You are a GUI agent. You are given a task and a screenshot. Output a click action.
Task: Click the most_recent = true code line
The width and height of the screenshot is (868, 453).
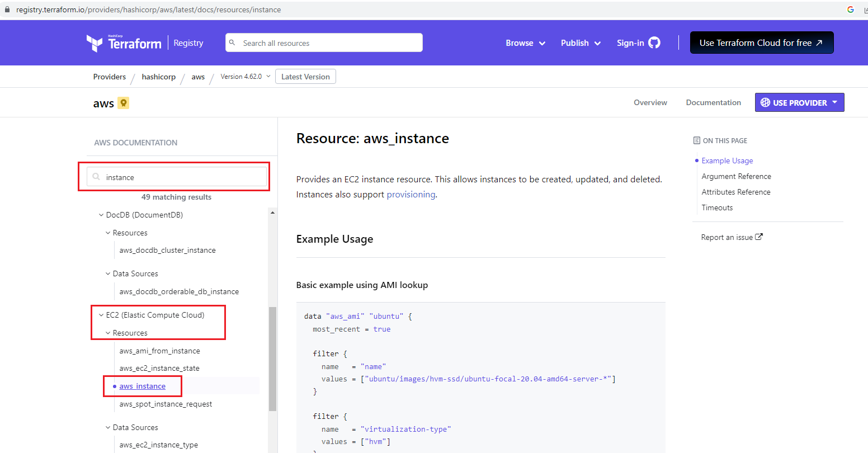tap(352, 329)
